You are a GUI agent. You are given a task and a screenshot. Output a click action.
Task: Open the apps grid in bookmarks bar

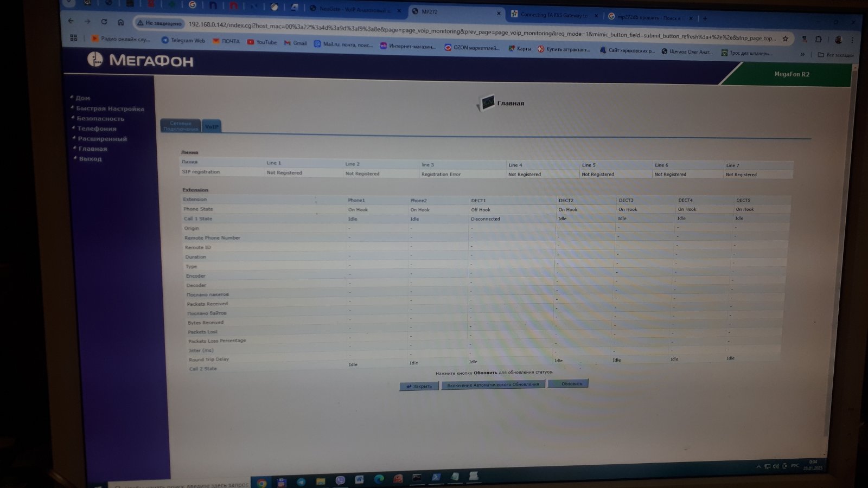tap(74, 37)
